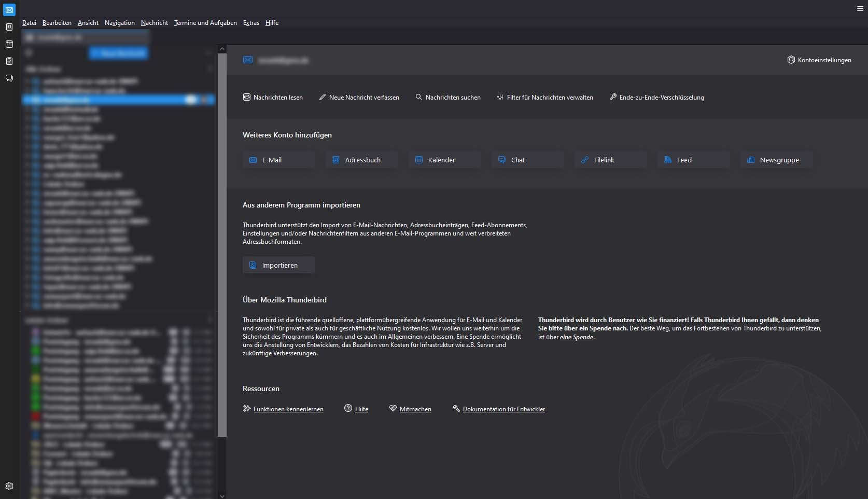This screenshot has height=499, width=868.
Task: Open Filter für Nachrichten verwalten
Action: 545,98
